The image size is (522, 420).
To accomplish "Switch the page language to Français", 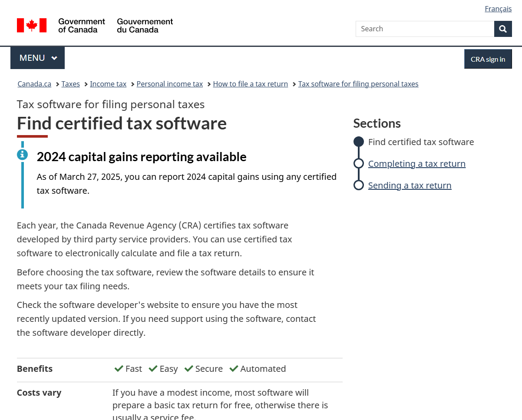I will pos(498,9).
